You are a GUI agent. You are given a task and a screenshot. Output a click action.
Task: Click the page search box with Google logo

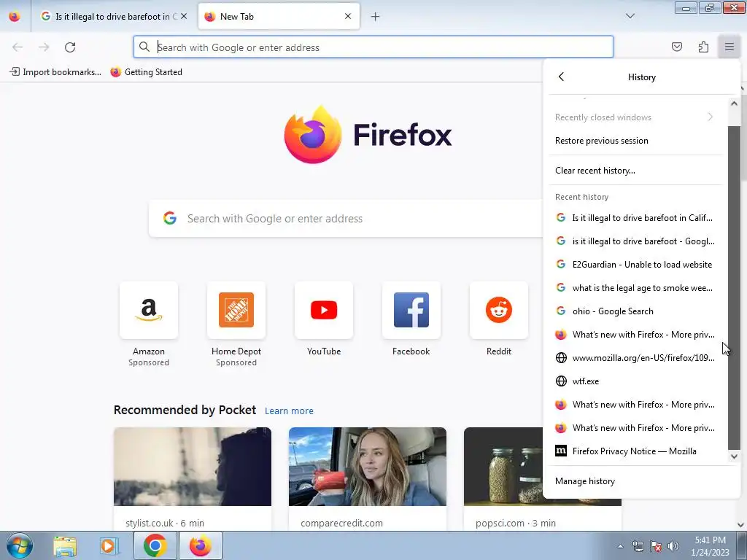click(345, 219)
